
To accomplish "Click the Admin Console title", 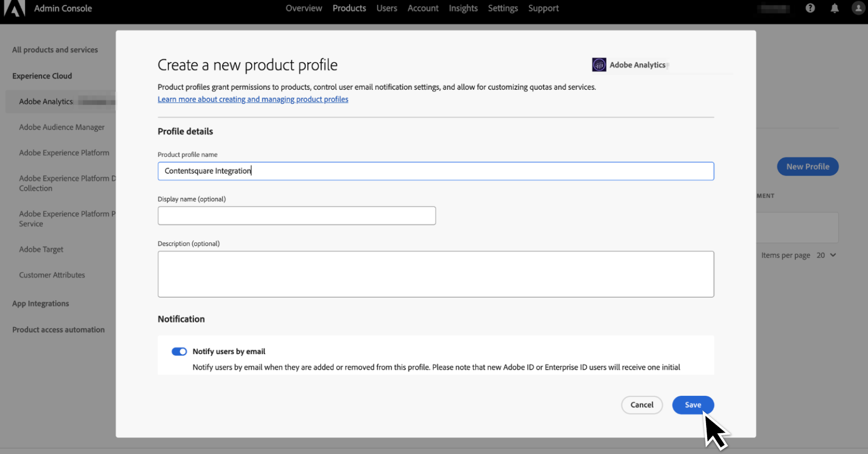I will [63, 8].
